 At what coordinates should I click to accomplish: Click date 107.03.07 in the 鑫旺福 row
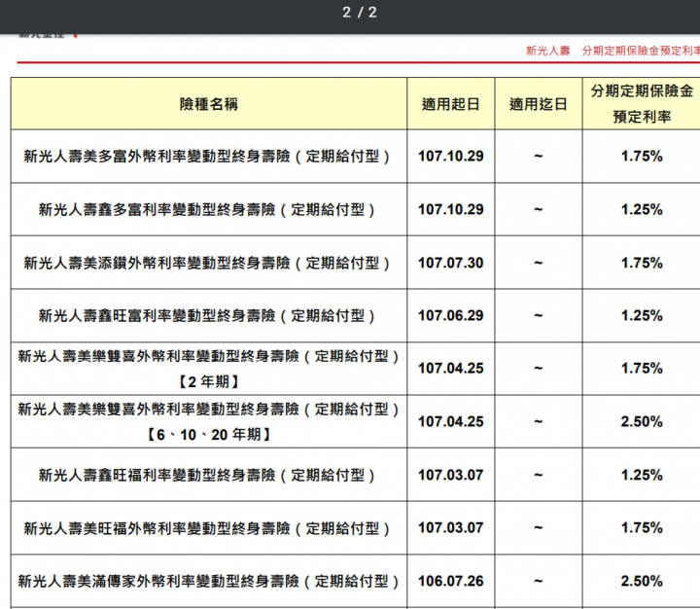tap(450, 475)
